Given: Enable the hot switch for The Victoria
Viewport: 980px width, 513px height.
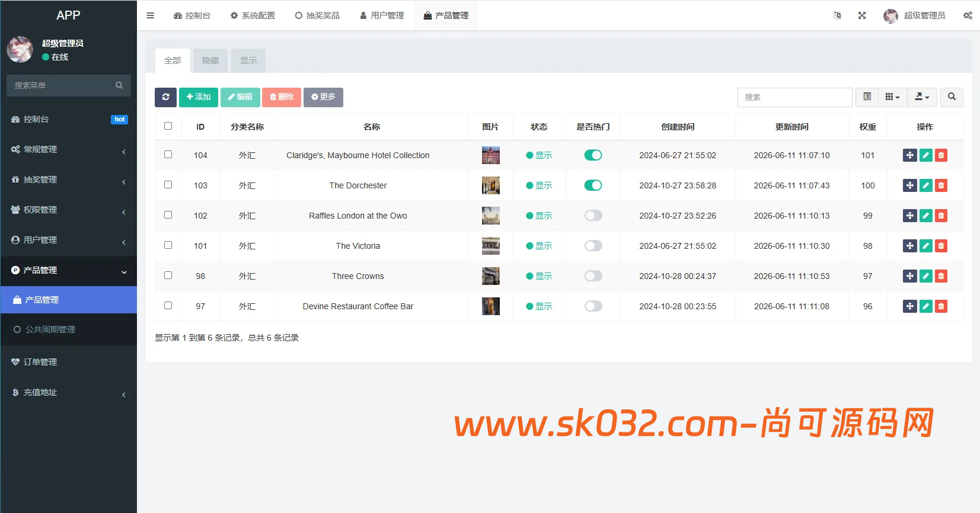Looking at the screenshot, I should pos(593,246).
